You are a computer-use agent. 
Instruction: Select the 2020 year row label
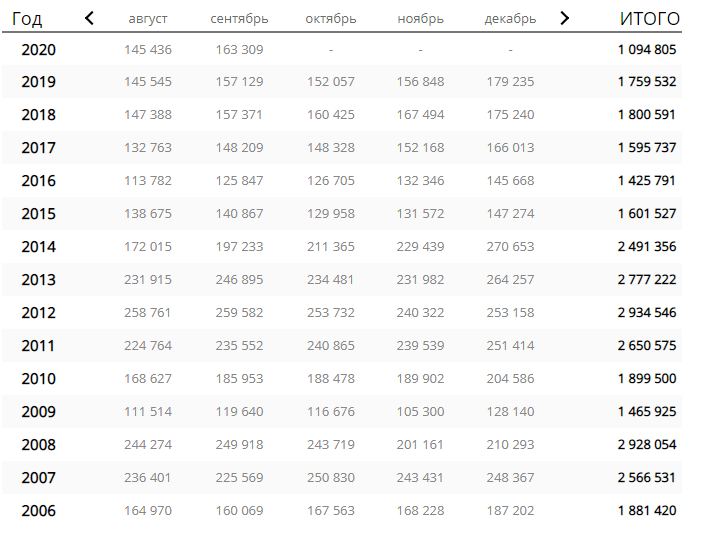38,50
